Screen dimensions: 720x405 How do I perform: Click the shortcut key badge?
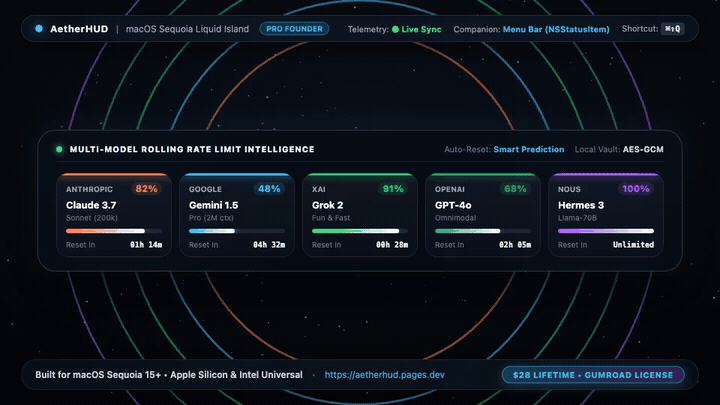[673, 29]
